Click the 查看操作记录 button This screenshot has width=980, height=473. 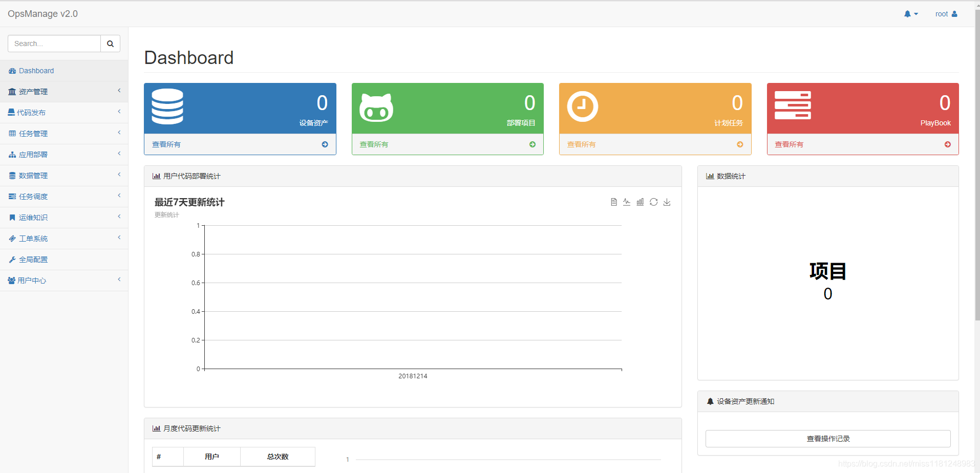tap(828, 439)
